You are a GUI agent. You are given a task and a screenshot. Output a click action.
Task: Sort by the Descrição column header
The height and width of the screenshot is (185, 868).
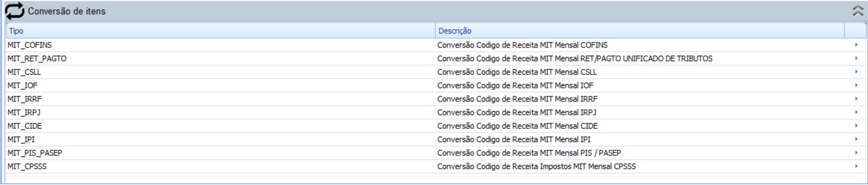click(640, 31)
